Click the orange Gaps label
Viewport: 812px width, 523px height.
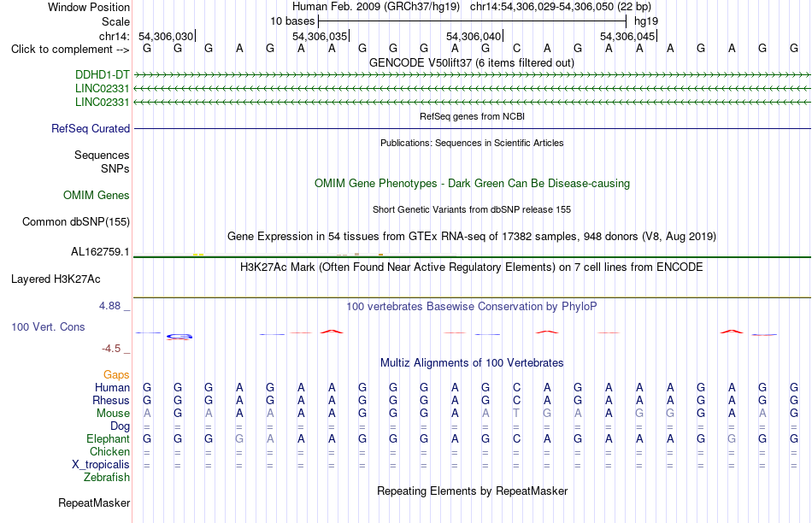point(116,374)
